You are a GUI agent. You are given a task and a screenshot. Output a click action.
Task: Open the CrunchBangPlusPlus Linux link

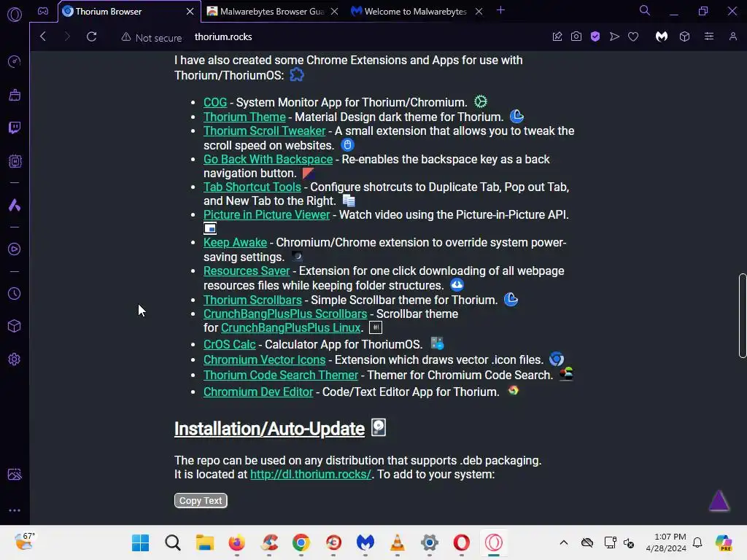[290, 327]
